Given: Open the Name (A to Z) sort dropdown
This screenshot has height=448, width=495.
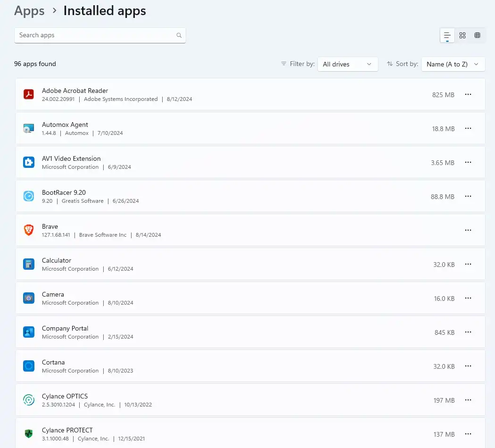Looking at the screenshot, I should tap(453, 64).
